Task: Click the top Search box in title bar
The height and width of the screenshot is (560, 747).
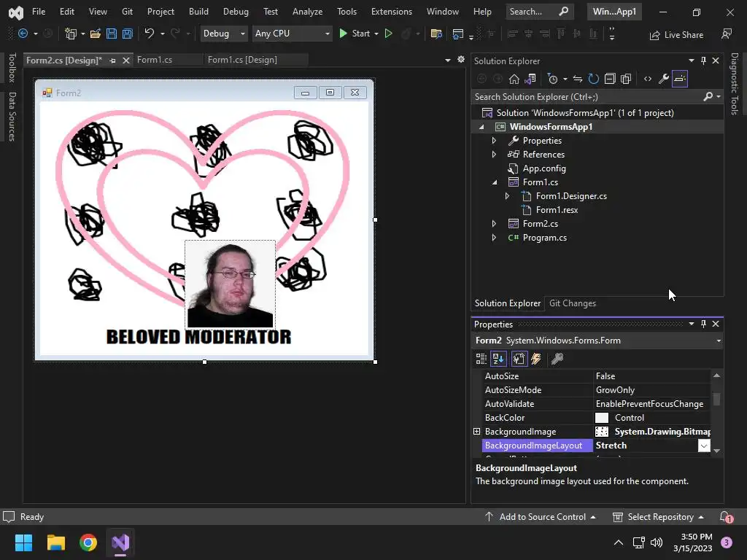Action: click(x=539, y=12)
